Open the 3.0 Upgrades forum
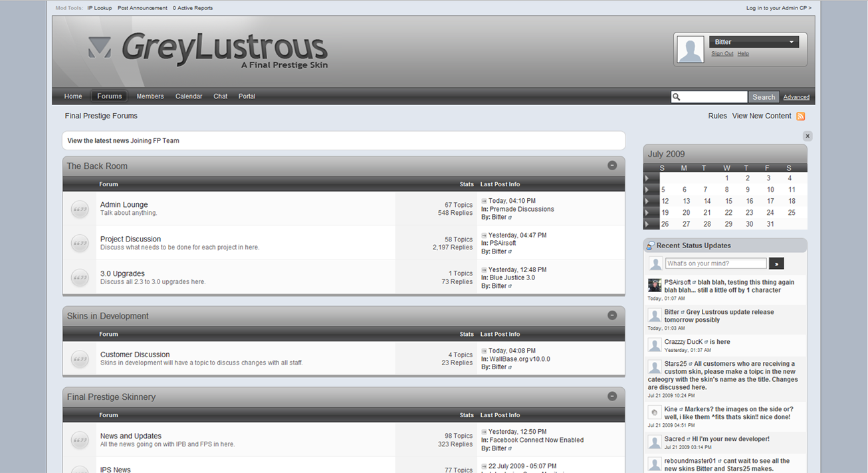868x473 pixels. pos(122,273)
